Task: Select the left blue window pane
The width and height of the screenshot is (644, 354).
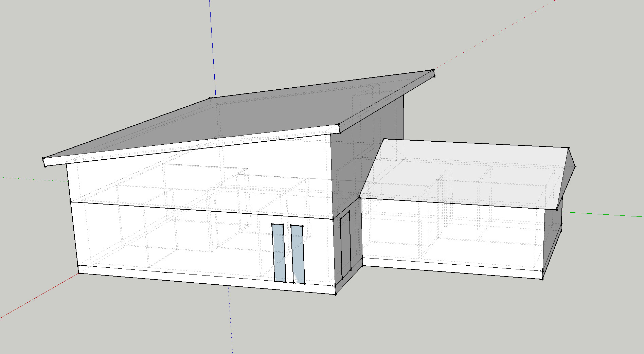Action: [279, 253]
